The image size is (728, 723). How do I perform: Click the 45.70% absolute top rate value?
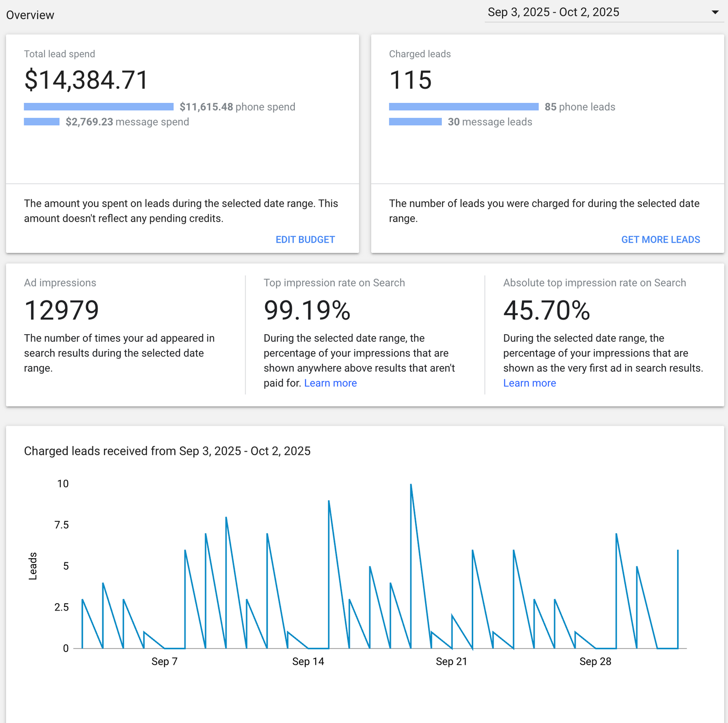click(546, 311)
